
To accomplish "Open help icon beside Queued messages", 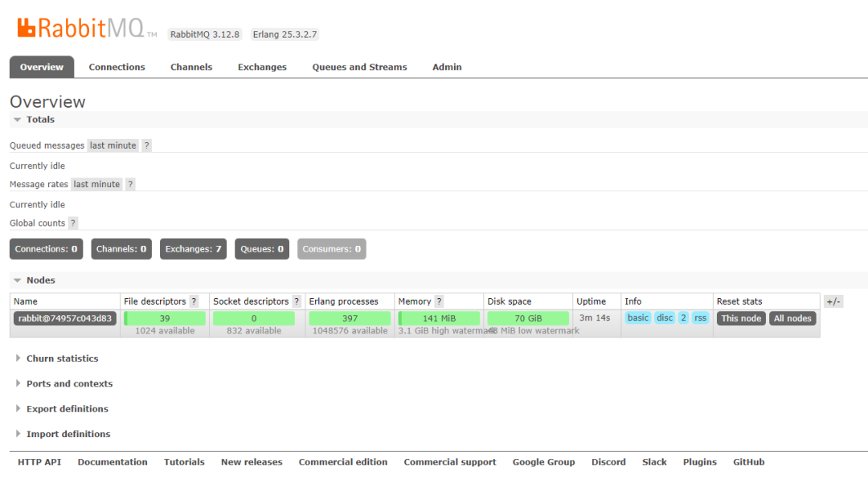I will click(x=147, y=145).
